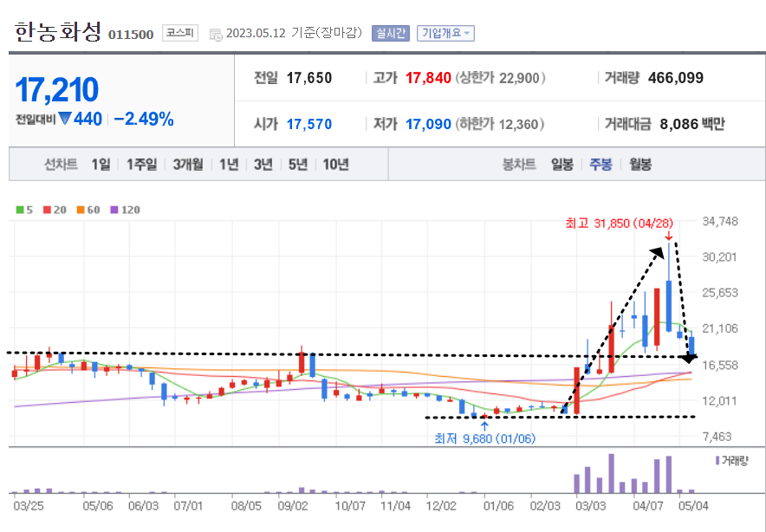Select the 3개월 line chart tab
This screenshot has width=766, height=532.
pos(188,165)
